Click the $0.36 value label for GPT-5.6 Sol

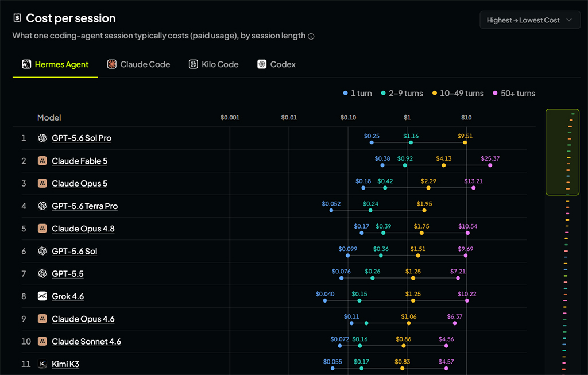(381, 249)
